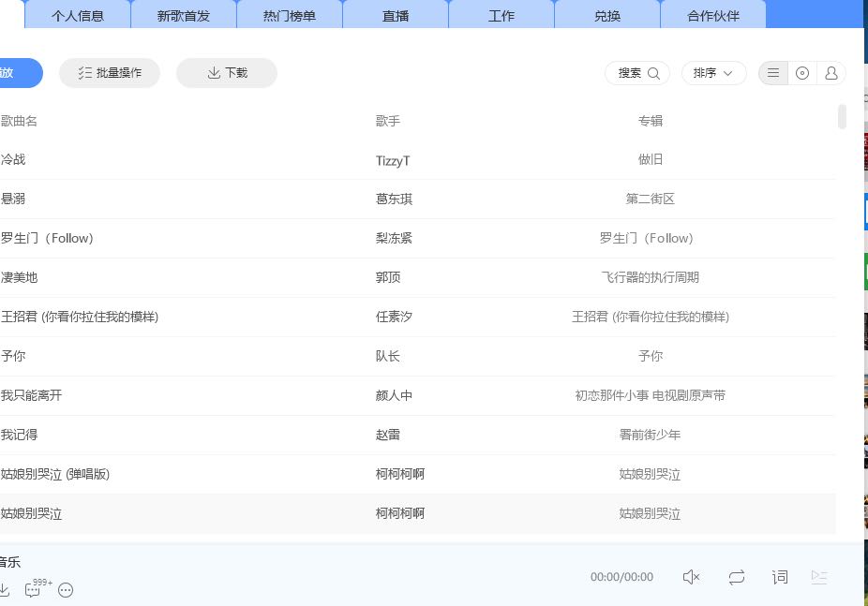Switch to the 新歌首发 tab
The height and width of the screenshot is (606, 868).
click(183, 15)
